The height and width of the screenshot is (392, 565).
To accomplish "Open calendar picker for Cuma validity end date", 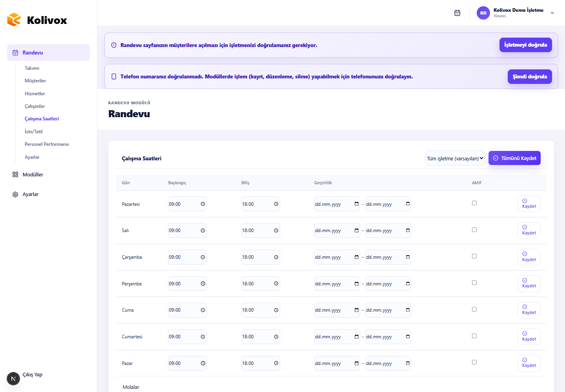I will (x=408, y=310).
